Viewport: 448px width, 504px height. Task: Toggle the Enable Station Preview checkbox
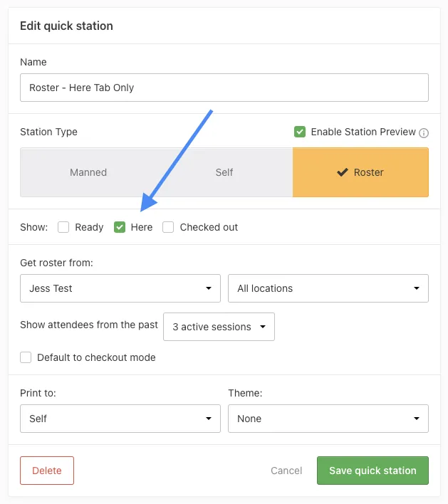pos(300,132)
